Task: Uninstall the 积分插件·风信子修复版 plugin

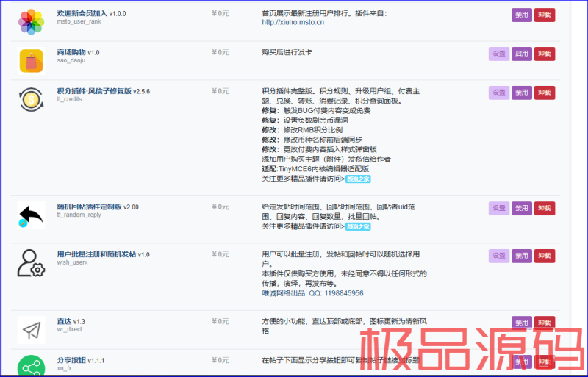Action: 545,93
